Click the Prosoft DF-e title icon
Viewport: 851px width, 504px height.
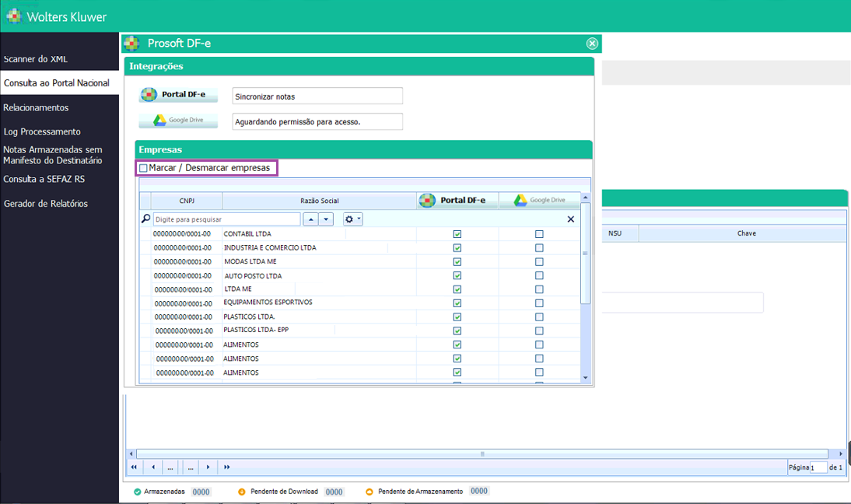click(131, 44)
